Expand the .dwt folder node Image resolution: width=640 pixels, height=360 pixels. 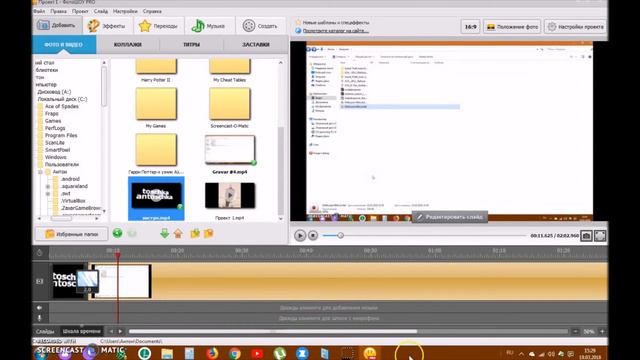tap(48, 194)
